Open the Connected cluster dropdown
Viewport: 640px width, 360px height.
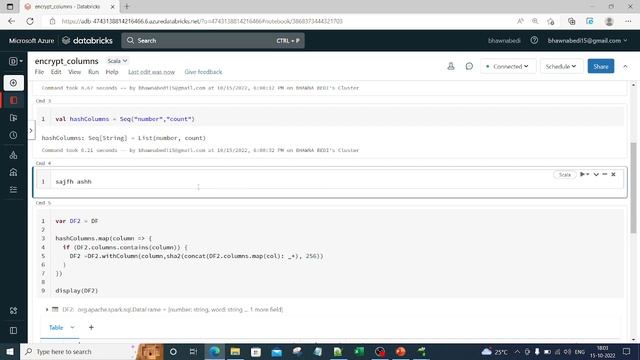click(x=508, y=66)
